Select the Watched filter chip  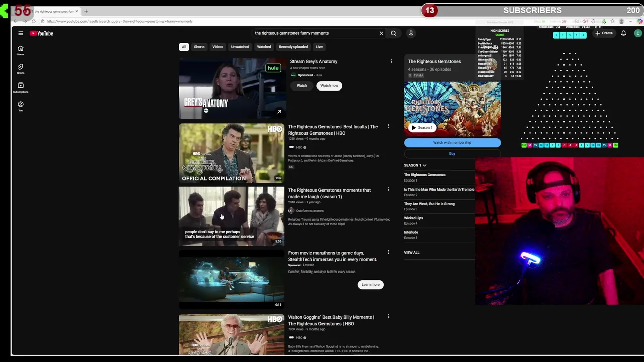pos(264,47)
